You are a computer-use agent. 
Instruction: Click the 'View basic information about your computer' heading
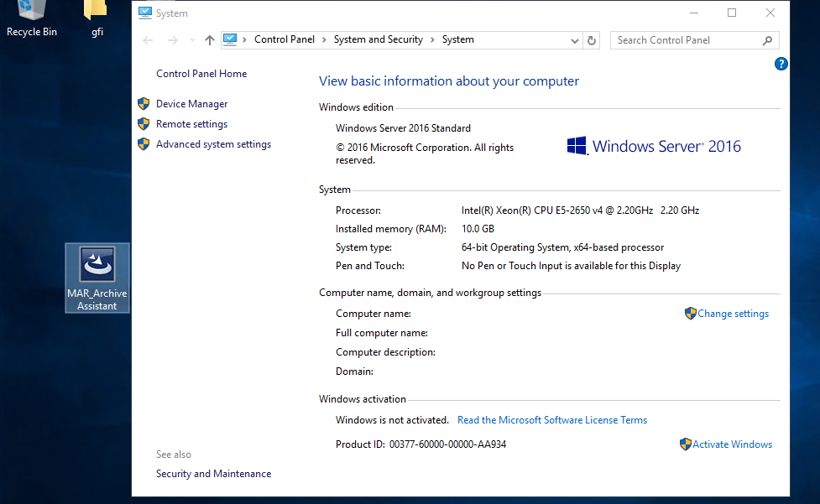click(x=449, y=81)
